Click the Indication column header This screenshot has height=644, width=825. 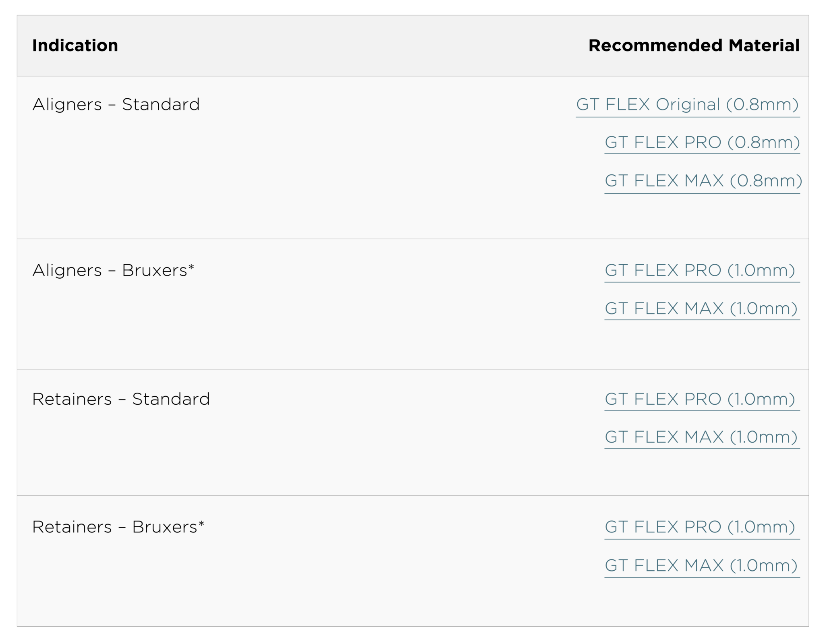(x=75, y=46)
